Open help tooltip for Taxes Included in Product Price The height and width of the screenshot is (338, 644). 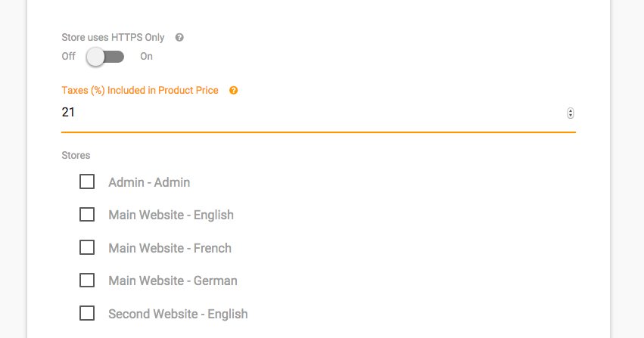pyautogui.click(x=233, y=91)
